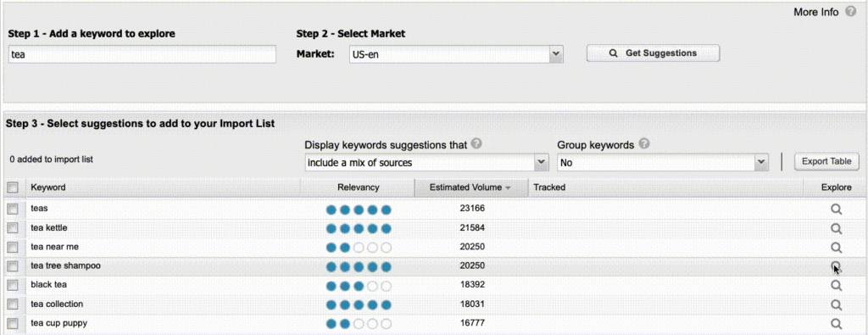Check the 'tea tree shampoo' row checkbox

[x=12, y=266]
